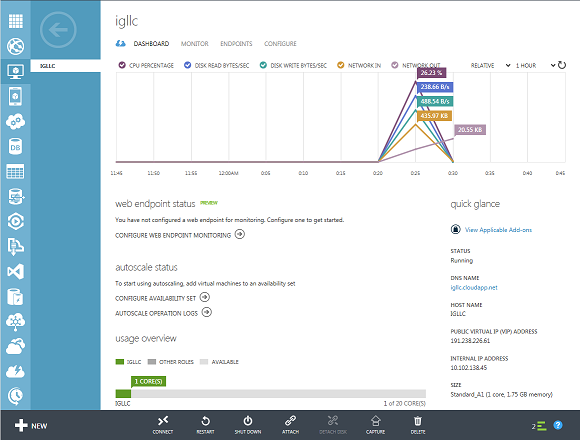This screenshot has height=440, width=580.
Task: Open the Relative display mode dropdown
Action: (x=490, y=65)
